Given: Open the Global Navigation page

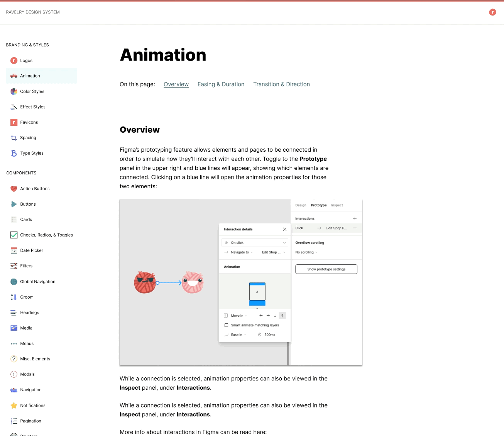Looking at the screenshot, I should (38, 282).
